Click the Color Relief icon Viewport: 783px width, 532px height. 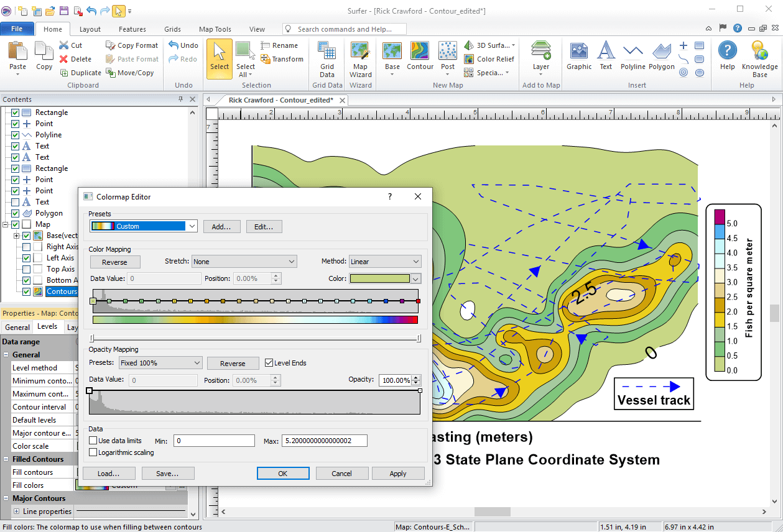click(470, 59)
